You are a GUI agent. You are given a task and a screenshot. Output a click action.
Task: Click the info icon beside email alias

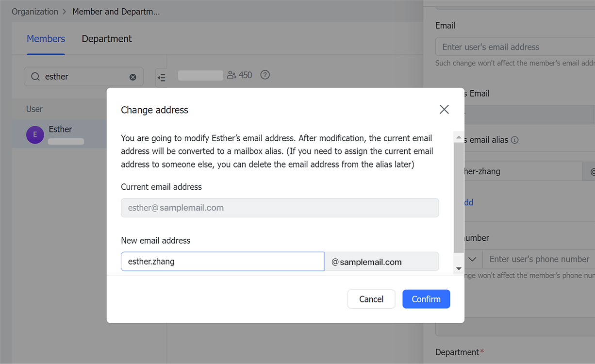pos(516,140)
